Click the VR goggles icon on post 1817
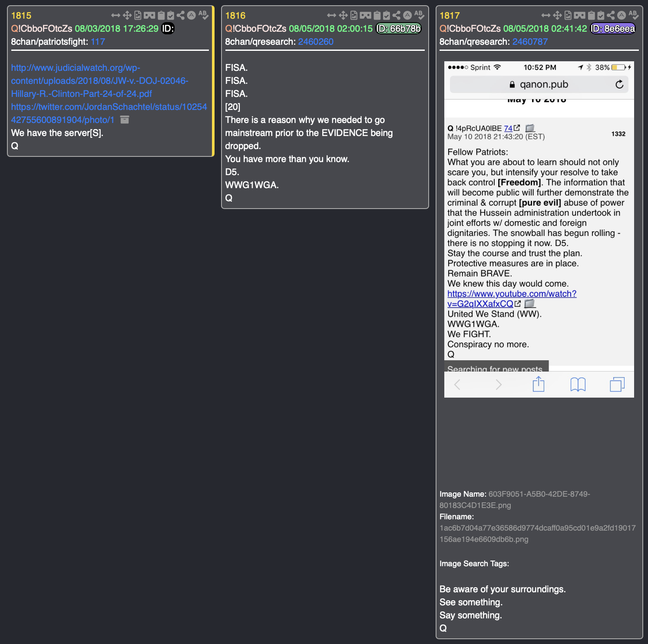This screenshot has width=648, height=644. 580,16
